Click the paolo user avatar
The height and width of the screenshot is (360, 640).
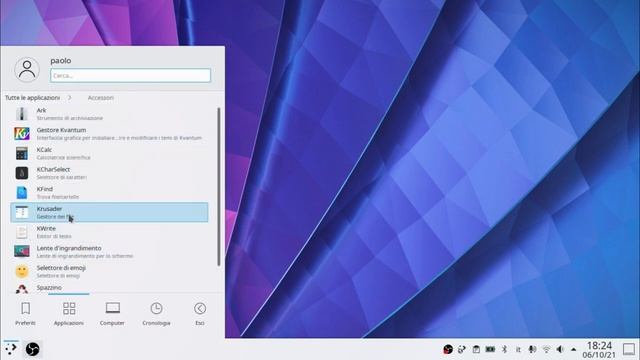tap(27, 69)
